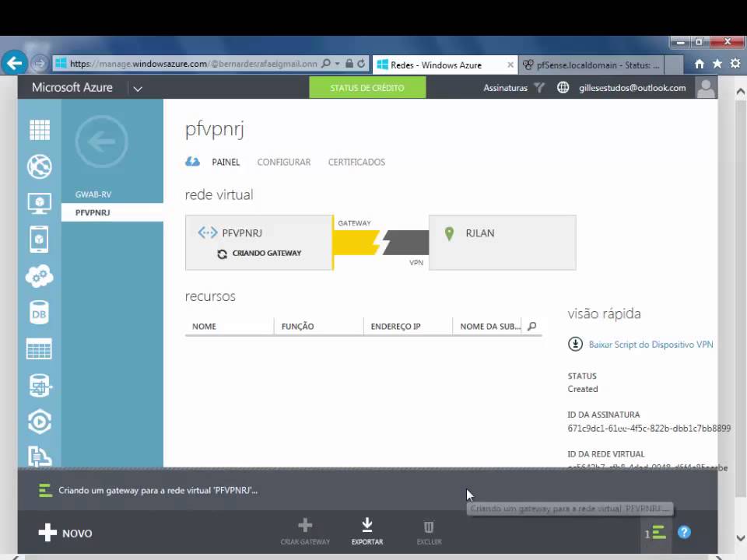This screenshot has width=747, height=560.
Task: Click the gillesestudos@outlook.com account name
Action: (632, 88)
